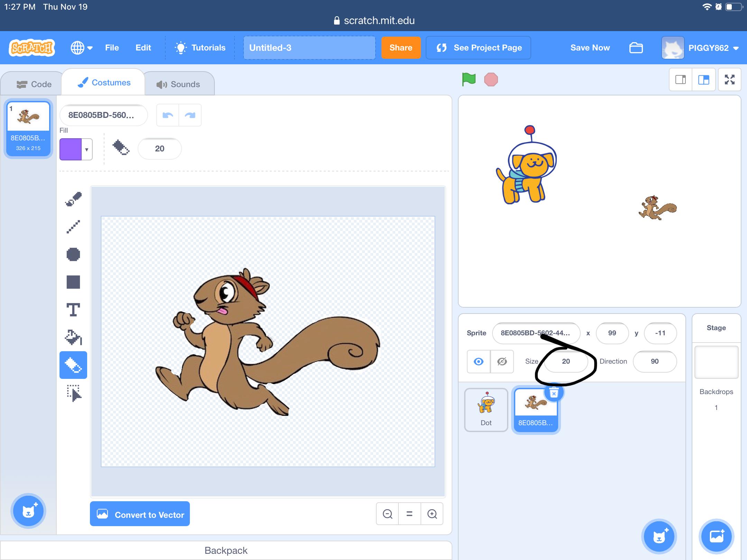The height and width of the screenshot is (560, 747).
Task: Open the Fill color dropdown arrow
Action: (x=87, y=149)
